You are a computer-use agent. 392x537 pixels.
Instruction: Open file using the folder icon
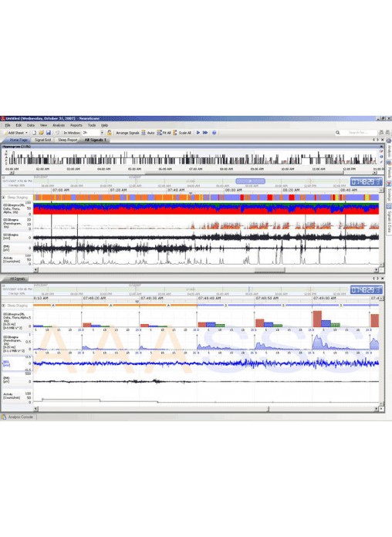click(41, 133)
